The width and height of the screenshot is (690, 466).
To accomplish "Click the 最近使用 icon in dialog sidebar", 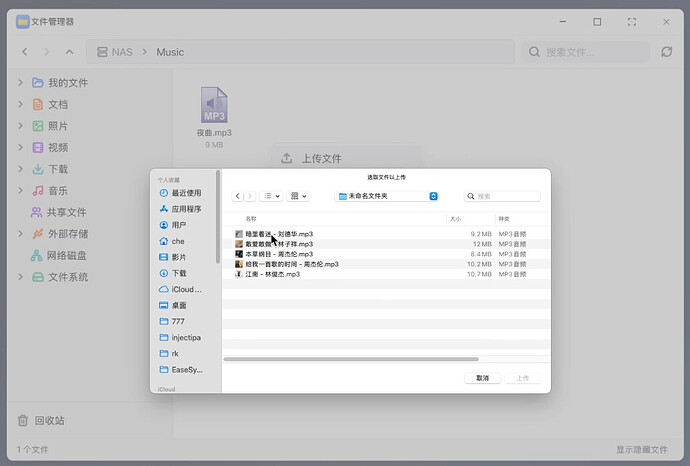I will point(164,193).
